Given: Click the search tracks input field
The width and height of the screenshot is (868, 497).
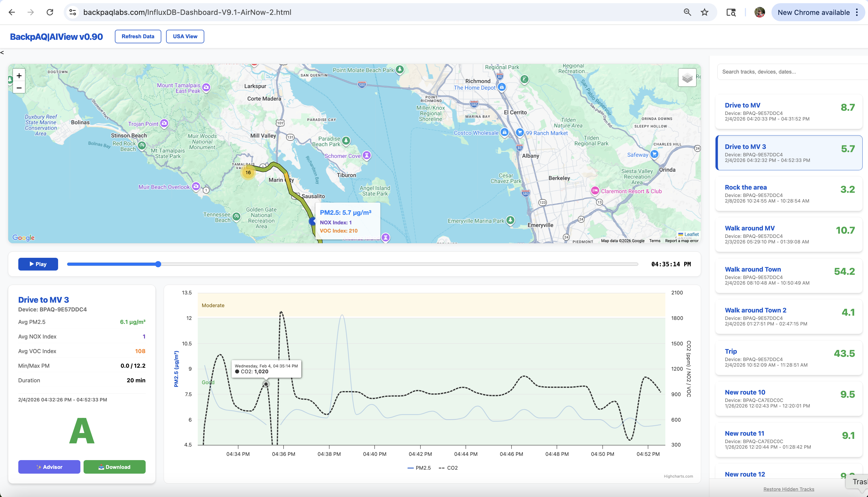Looking at the screenshot, I should click(x=791, y=72).
